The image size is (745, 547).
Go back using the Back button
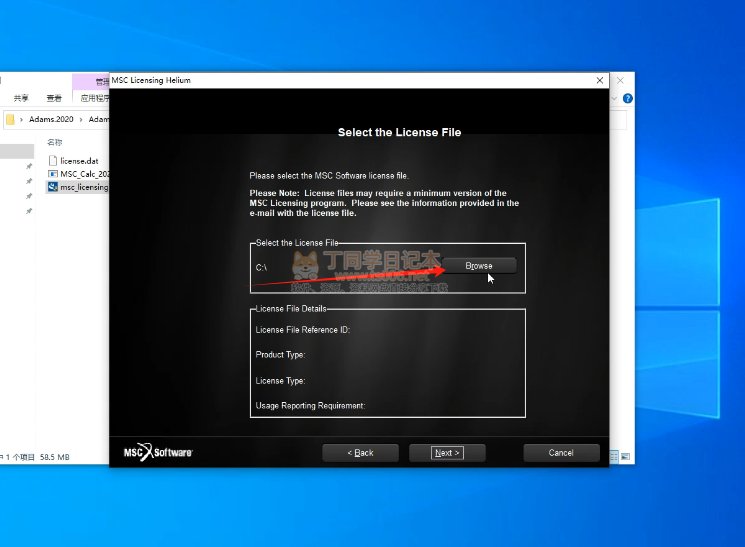coord(360,453)
